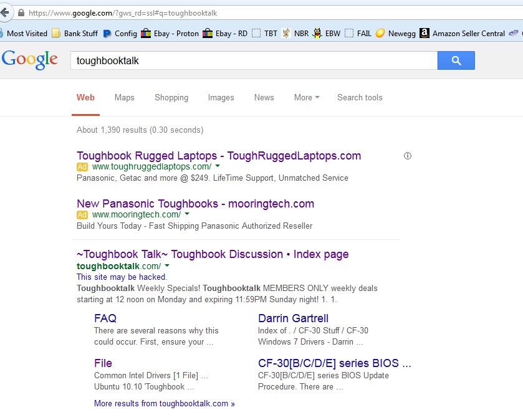Open the NBR bookmark

pos(295,33)
